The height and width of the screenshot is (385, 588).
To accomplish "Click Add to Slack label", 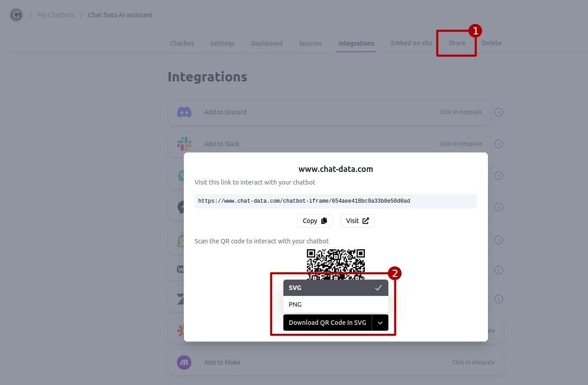I will 222,144.
